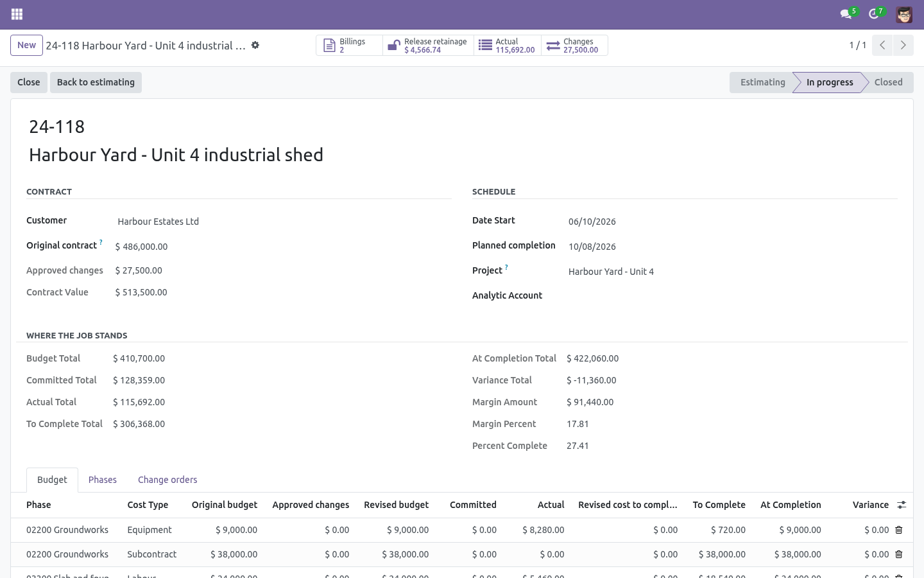Show help tooltip for Project
The width and height of the screenshot is (924, 578).
tap(506, 267)
